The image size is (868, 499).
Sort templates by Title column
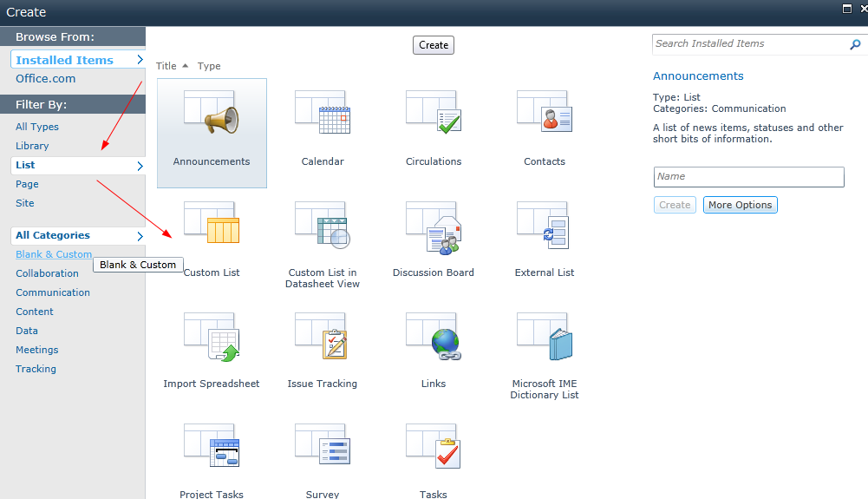pyautogui.click(x=166, y=66)
